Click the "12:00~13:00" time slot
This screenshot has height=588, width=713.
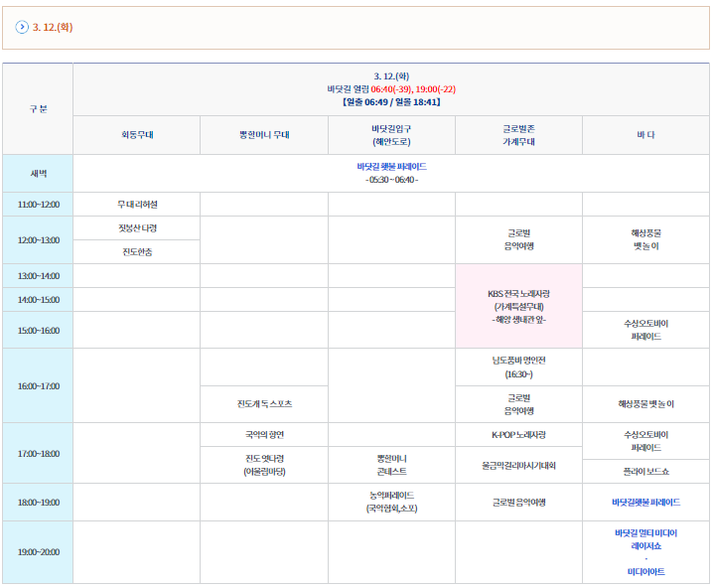[x=38, y=240]
